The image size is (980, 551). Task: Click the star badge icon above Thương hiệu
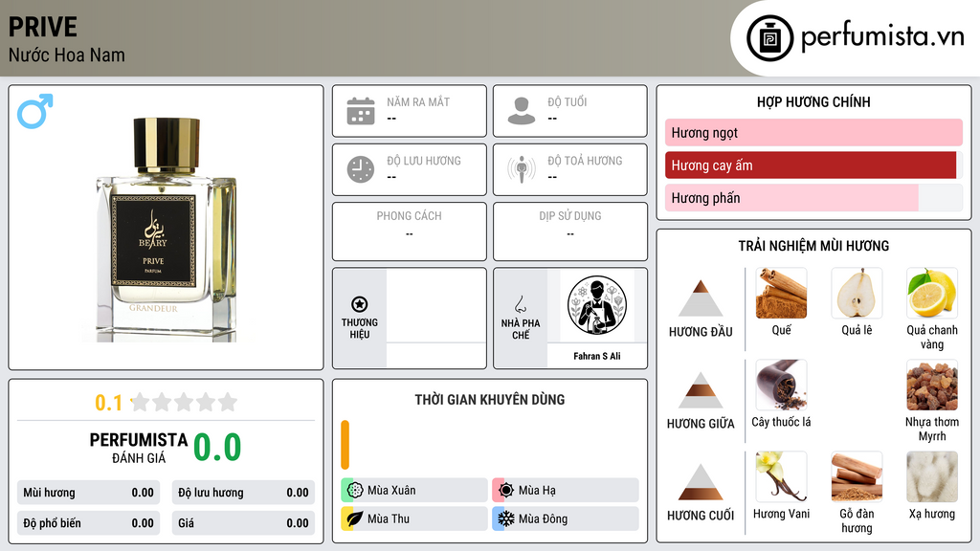pyautogui.click(x=360, y=304)
